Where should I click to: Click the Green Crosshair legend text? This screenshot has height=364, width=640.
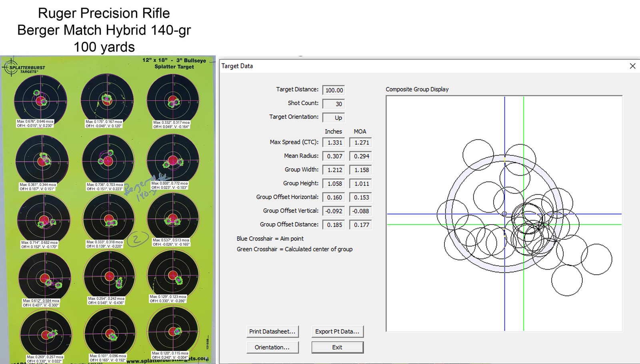[x=294, y=249]
